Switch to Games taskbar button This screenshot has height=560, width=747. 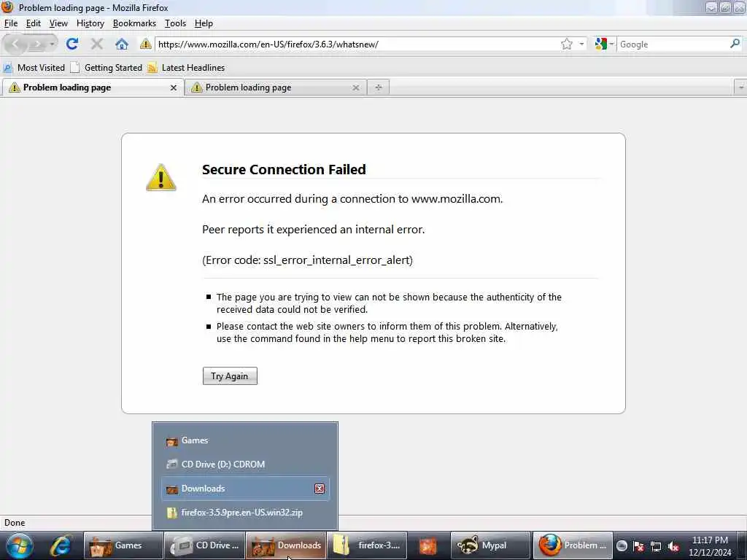(x=123, y=545)
